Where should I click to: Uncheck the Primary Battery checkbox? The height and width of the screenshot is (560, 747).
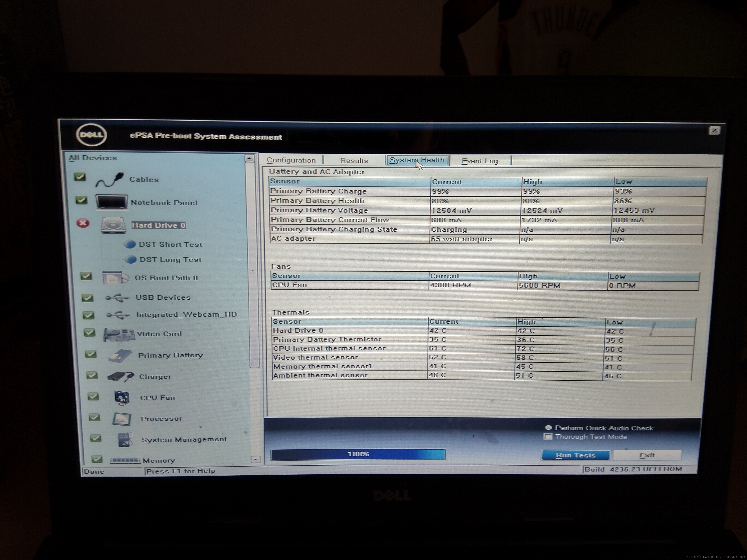[x=91, y=354]
